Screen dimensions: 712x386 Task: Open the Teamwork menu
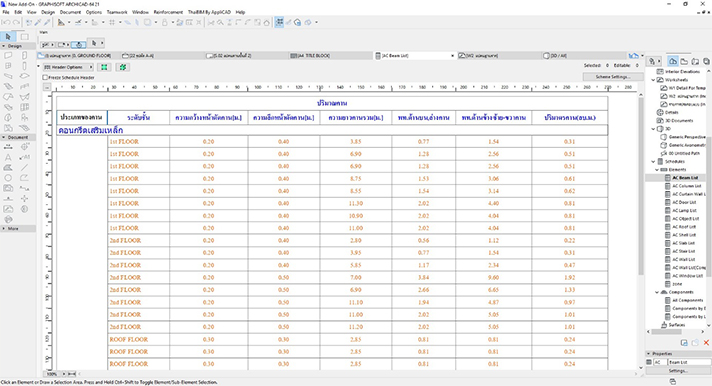[117, 12]
